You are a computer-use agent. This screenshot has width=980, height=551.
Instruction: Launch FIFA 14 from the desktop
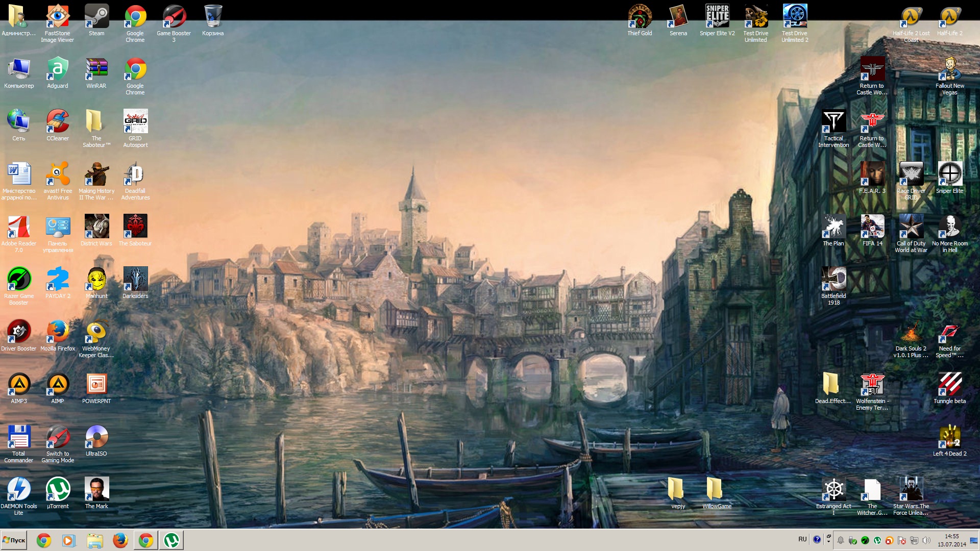(872, 231)
